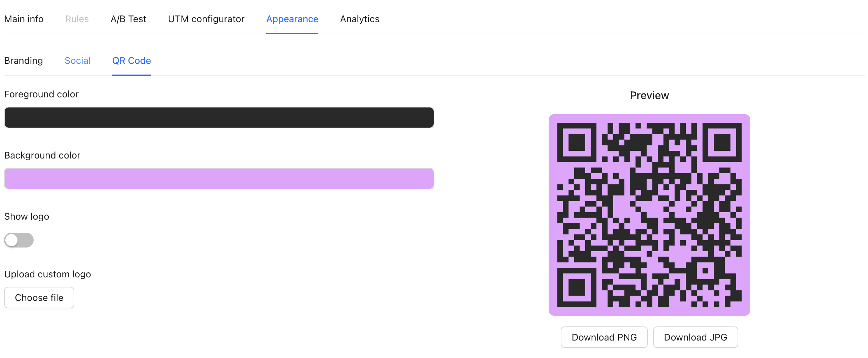Open the UTM configurator tab
Screen dimensions: 868x358
[x=206, y=19]
